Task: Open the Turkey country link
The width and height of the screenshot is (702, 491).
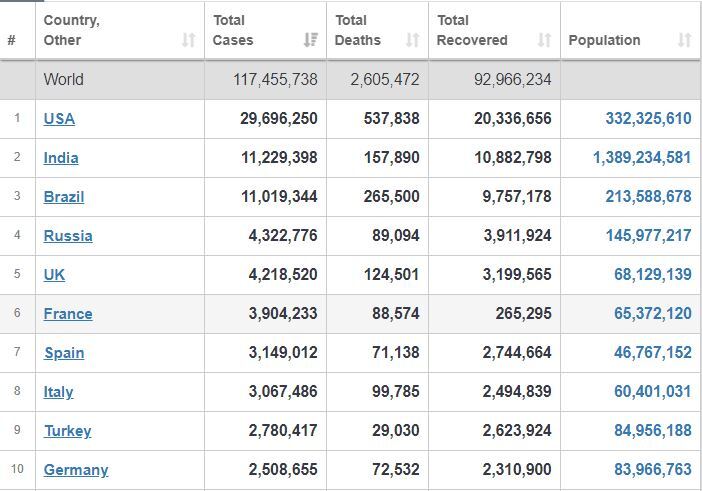Action: tap(68, 431)
